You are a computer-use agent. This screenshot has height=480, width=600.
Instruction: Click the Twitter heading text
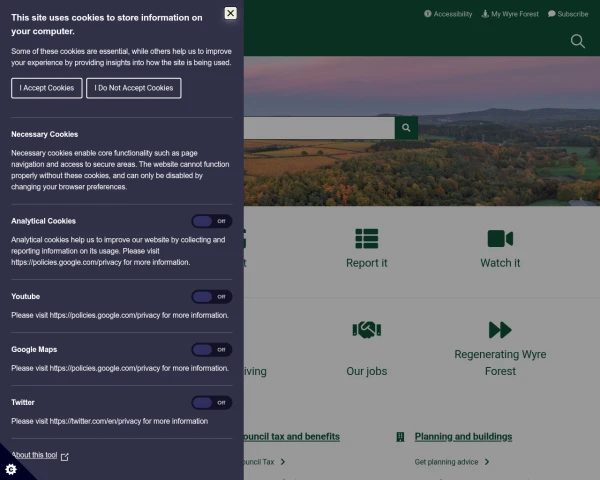23,403
